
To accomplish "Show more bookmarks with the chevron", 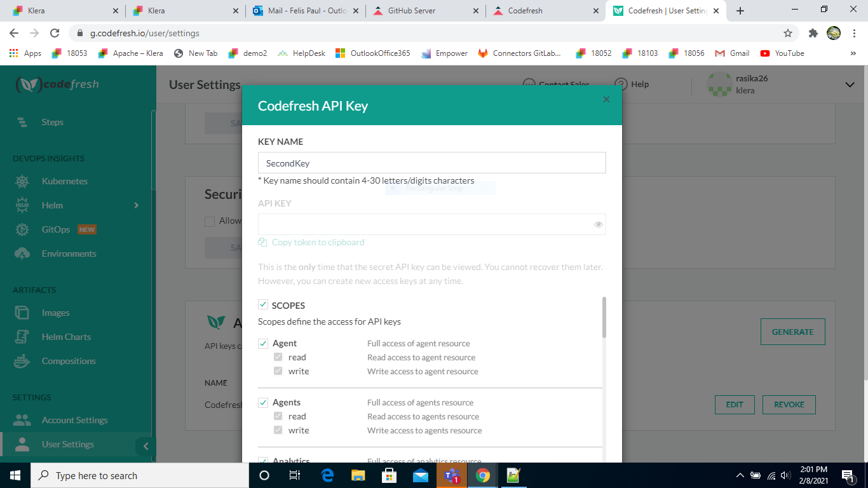I will point(853,53).
